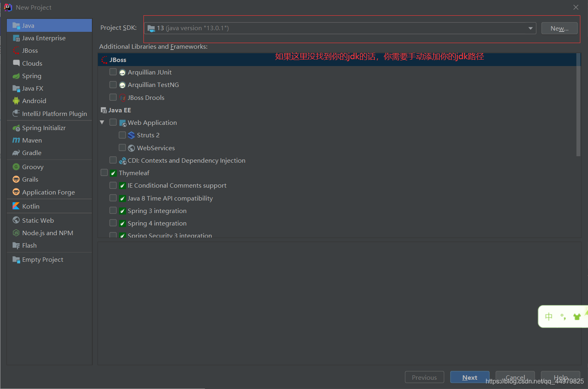Select the Clouds icon
Image resolution: width=588 pixels, height=389 pixels.
(16, 63)
